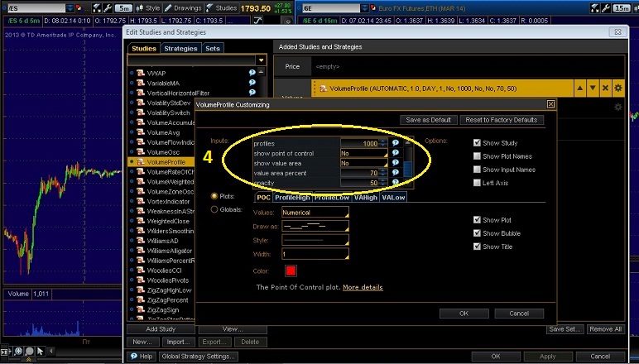Select the Globals radio button

coord(214,209)
